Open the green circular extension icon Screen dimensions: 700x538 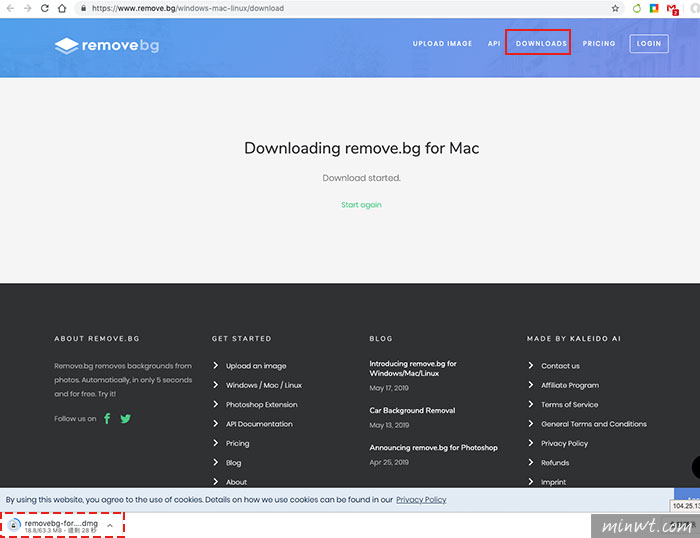637,8
